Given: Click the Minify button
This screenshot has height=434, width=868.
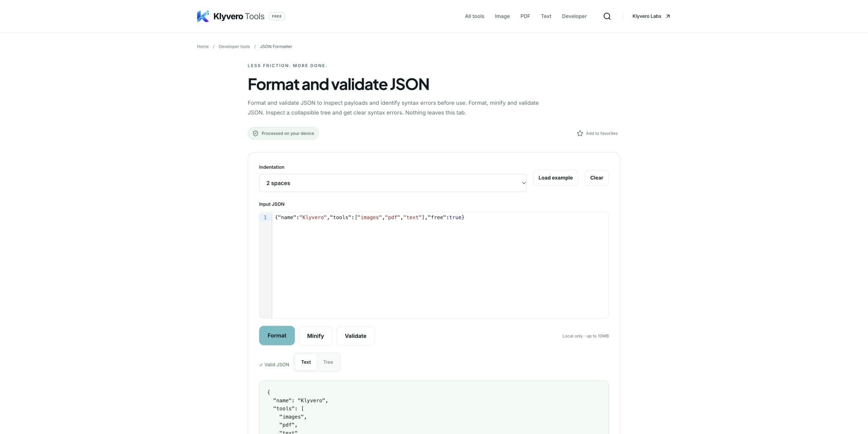Looking at the screenshot, I should tap(315, 336).
